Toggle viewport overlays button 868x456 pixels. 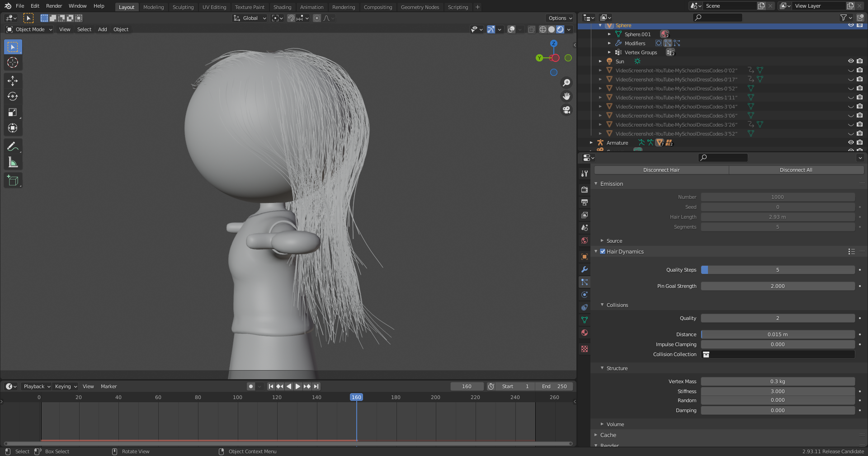(511, 29)
